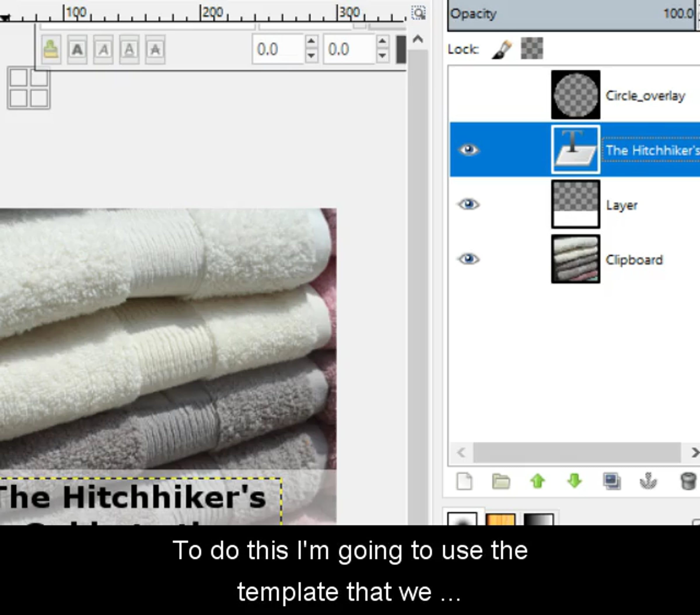
Task: Toggle Lock pixels paintbrush icon
Action: click(502, 49)
